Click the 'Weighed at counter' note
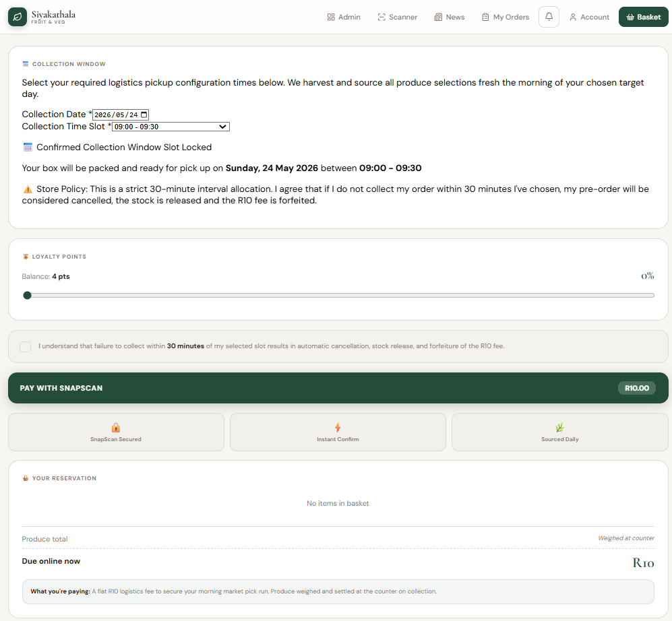This screenshot has width=672, height=621. tap(626, 538)
